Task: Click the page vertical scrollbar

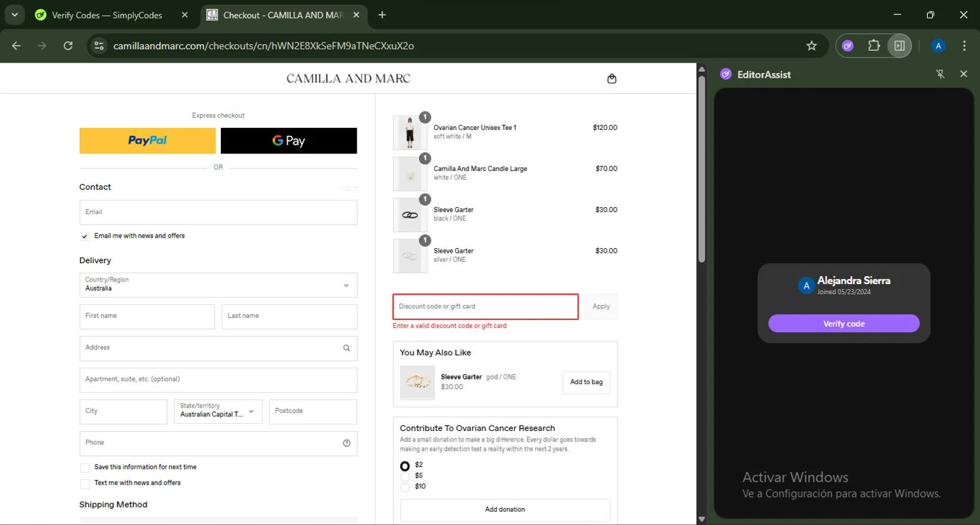Action: coord(702,170)
